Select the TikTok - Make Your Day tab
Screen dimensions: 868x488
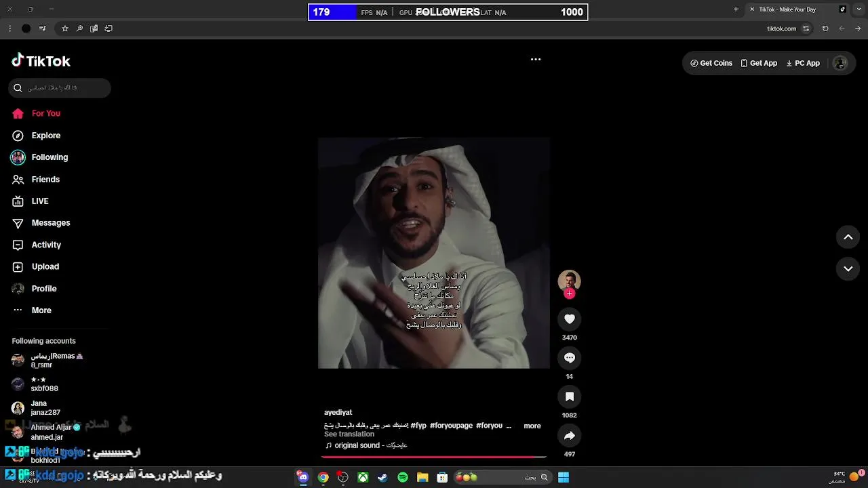coord(797,9)
